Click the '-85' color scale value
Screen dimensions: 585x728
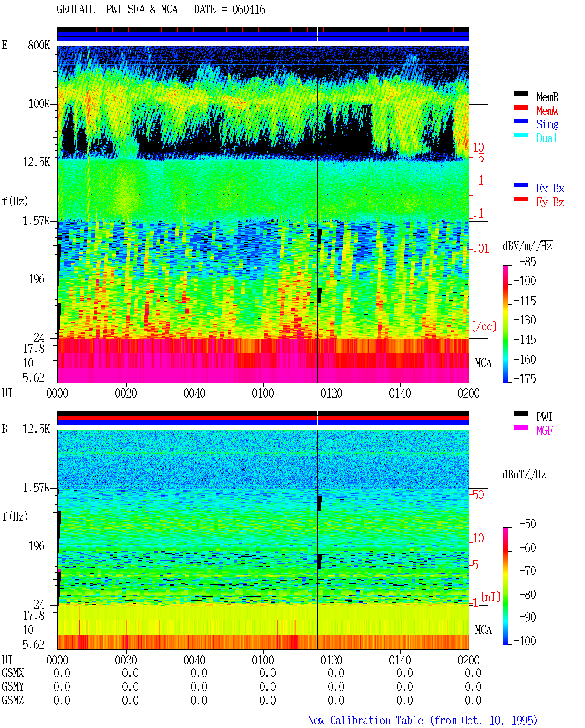point(527,262)
